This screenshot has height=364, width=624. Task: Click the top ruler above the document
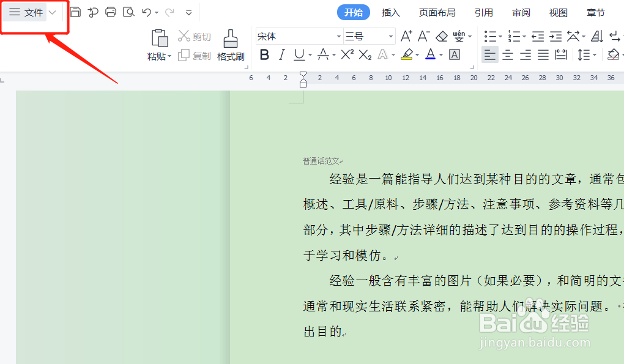[428, 78]
